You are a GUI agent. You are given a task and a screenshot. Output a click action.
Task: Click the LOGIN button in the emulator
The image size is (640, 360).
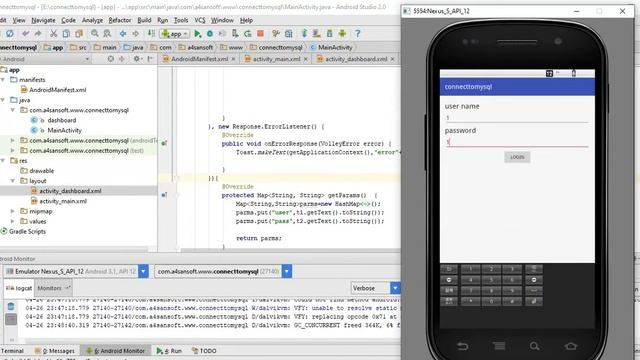tap(517, 157)
